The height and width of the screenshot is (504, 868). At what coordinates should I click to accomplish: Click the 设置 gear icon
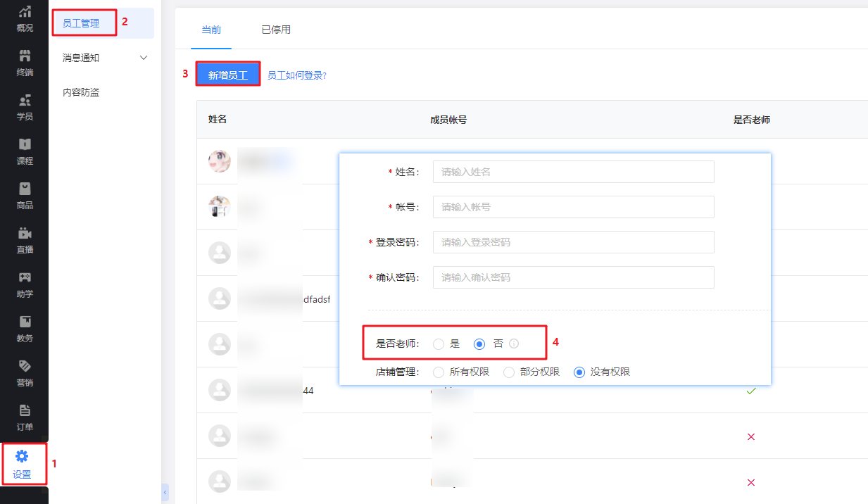pyautogui.click(x=23, y=456)
